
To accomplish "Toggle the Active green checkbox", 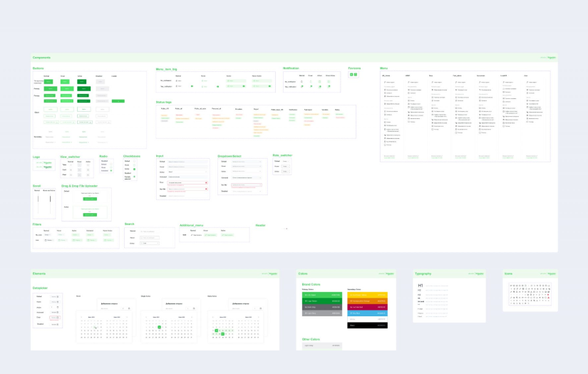I will 134,169.
